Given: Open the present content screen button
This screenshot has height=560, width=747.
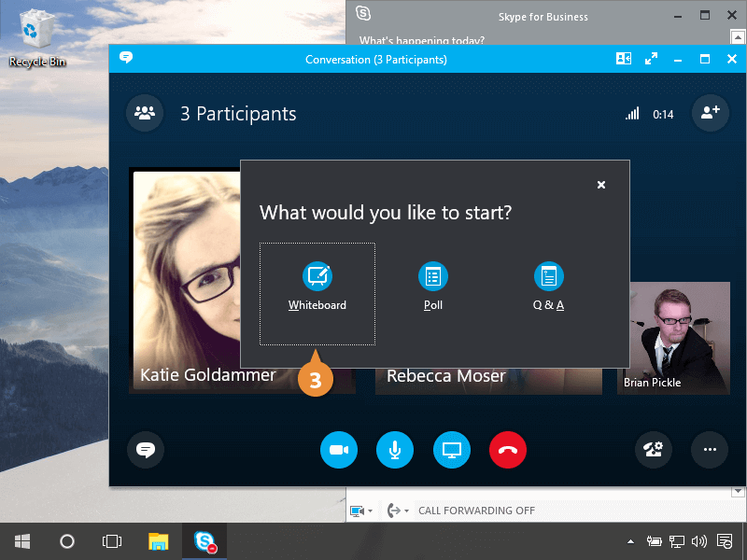Looking at the screenshot, I should click(452, 451).
